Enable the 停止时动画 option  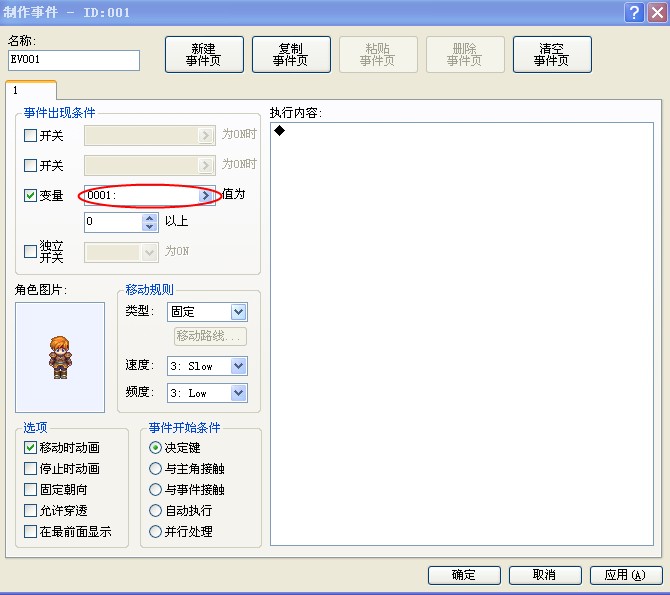tap(30, 468)
